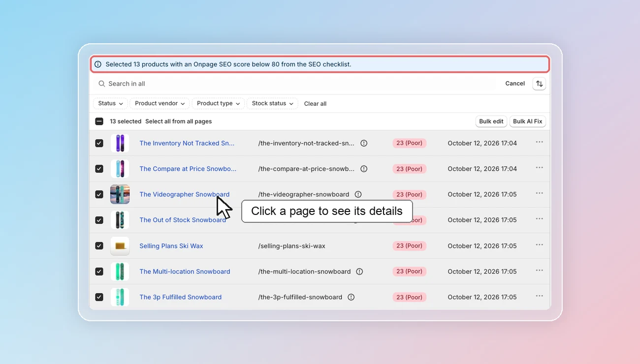
Task: Click The Videographer Snowboard thumbnail image
Action: (120, 194)
